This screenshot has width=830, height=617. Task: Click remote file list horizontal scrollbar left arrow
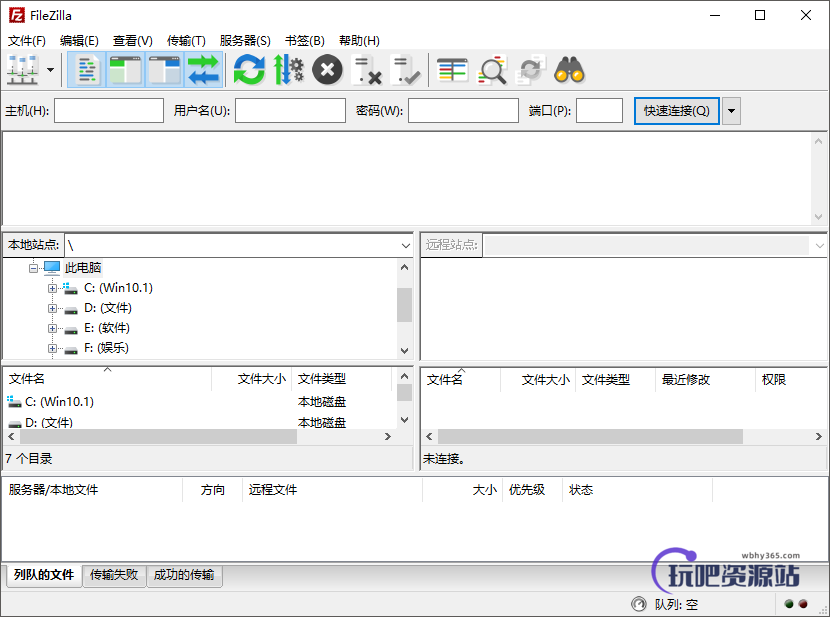pos(429,437)
